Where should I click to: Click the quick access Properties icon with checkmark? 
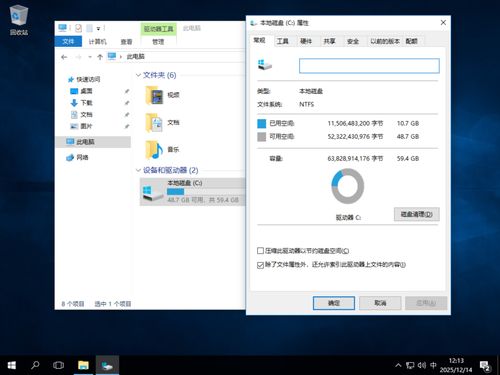pos(78,28)
